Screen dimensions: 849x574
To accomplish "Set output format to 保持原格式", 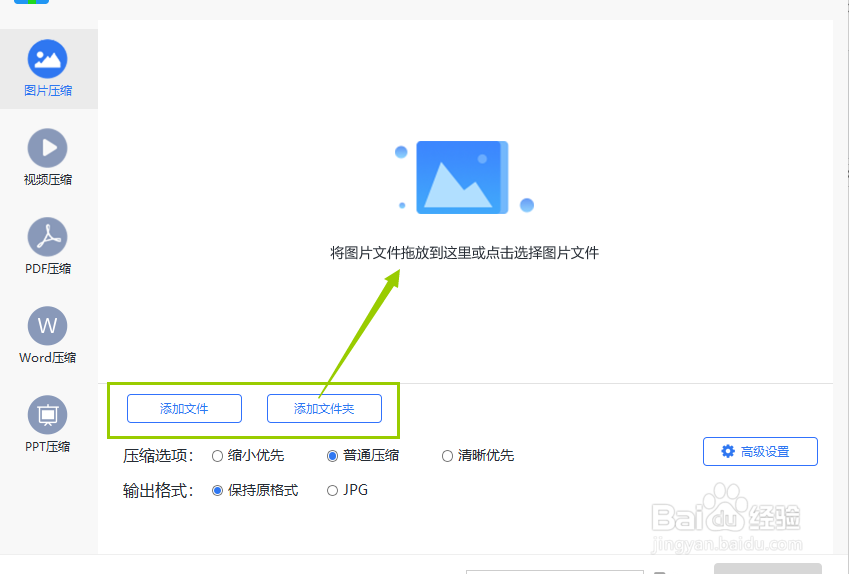I will tap(255, 490).
